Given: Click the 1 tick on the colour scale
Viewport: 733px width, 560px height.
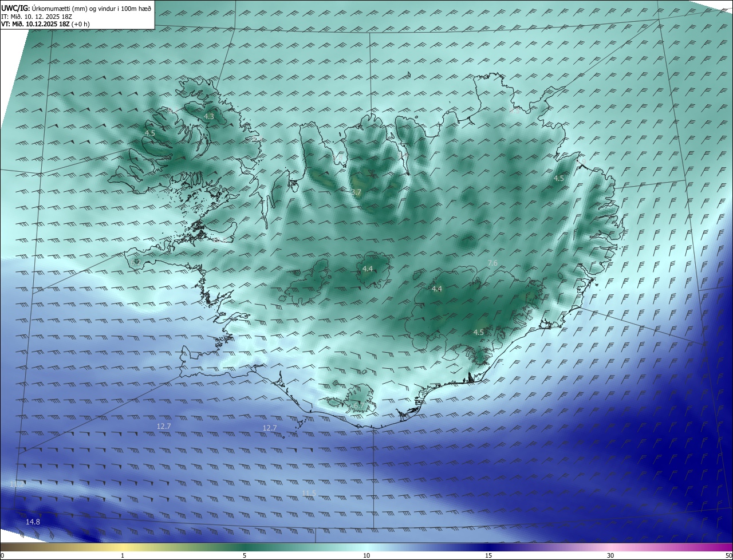Looking at the screenshot, I should (x=123, y=555).
